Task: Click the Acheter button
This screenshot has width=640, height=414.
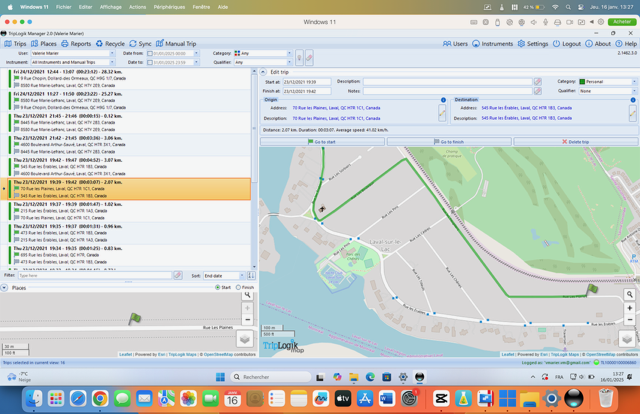Action: pos(621,22)
